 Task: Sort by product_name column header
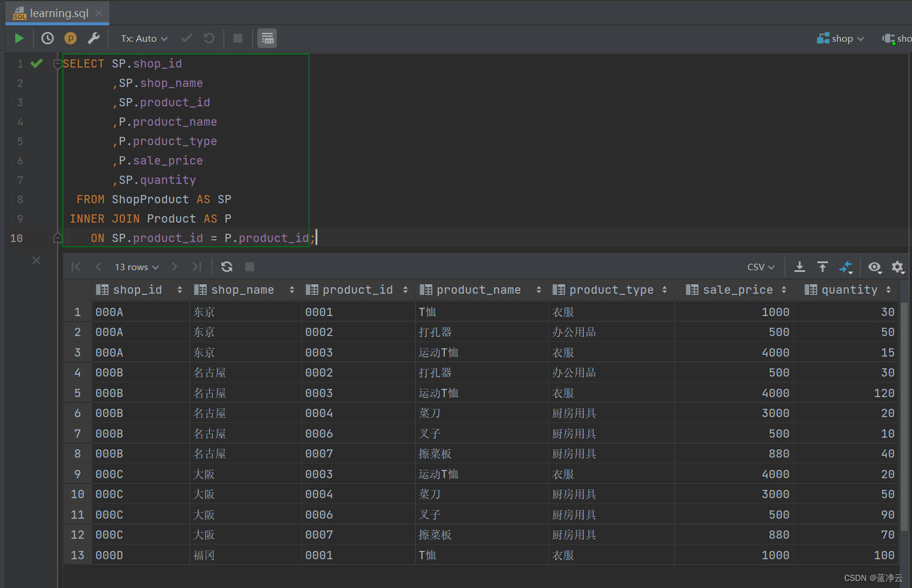click(481, 290)
